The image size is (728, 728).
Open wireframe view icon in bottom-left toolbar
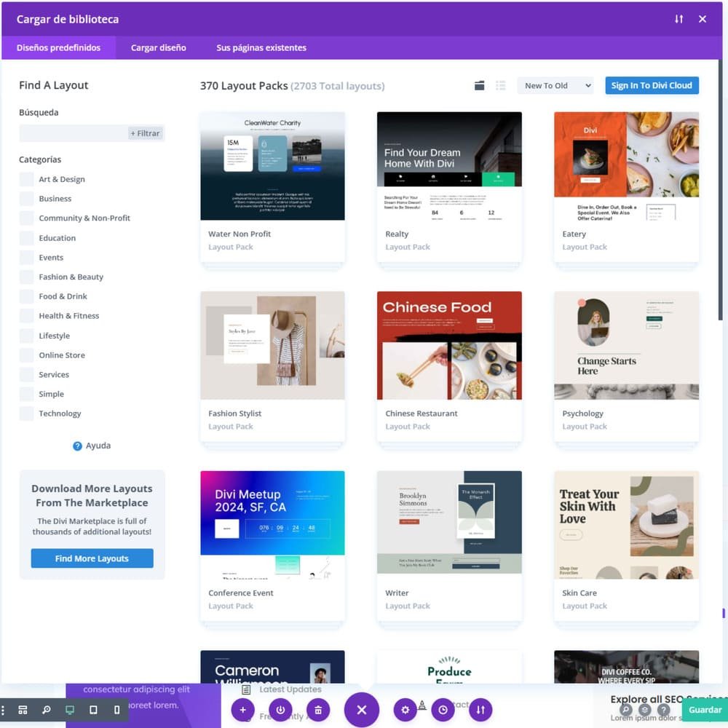point(23,710)
